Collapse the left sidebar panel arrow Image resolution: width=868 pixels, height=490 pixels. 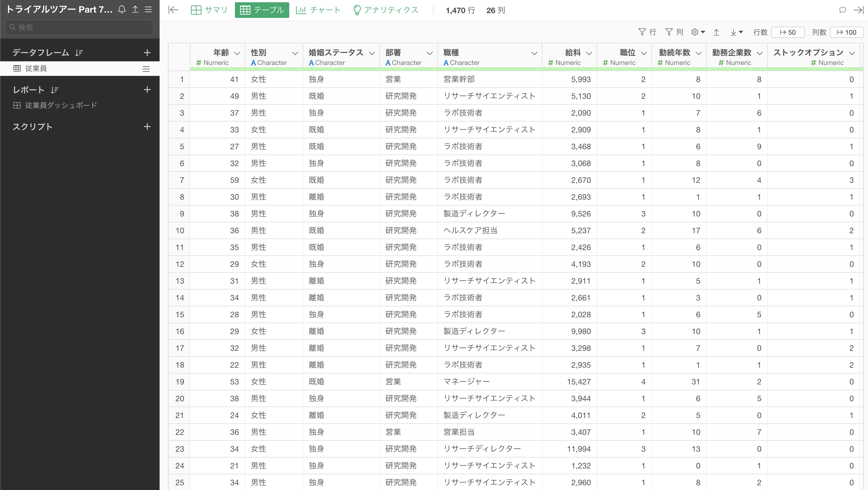click(173, 10)
